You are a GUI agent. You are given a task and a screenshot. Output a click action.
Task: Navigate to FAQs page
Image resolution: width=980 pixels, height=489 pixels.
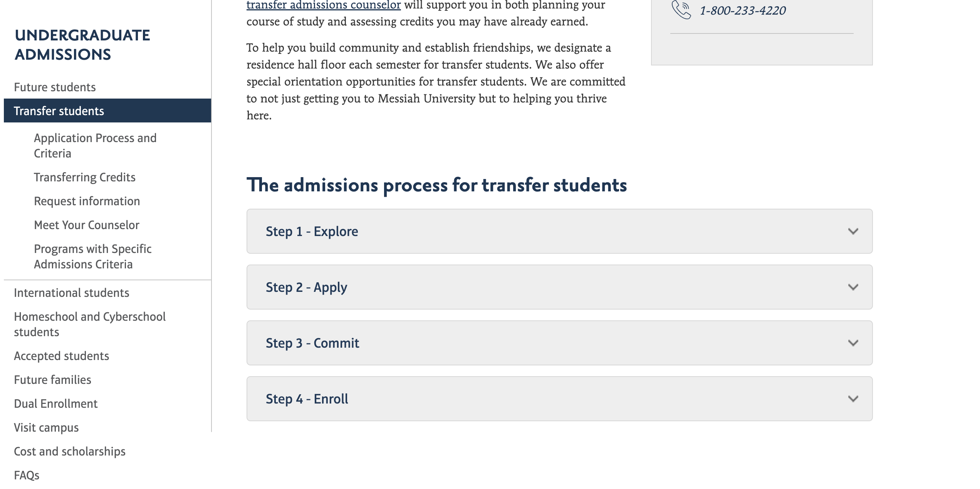click(x=26, y=475)
